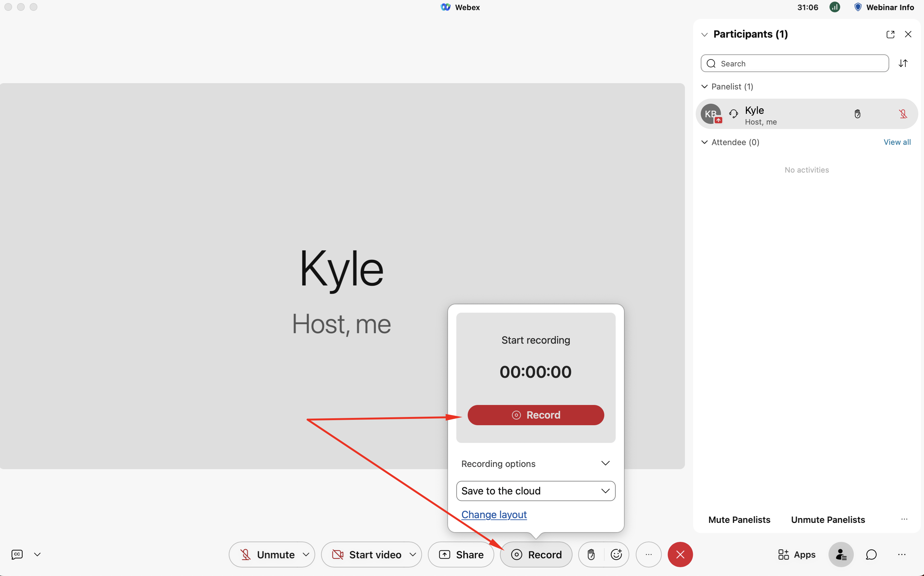The height and width of the screenshot is (576, 924).
Task: Open the chat panel icon
Action: click(871, 554)
